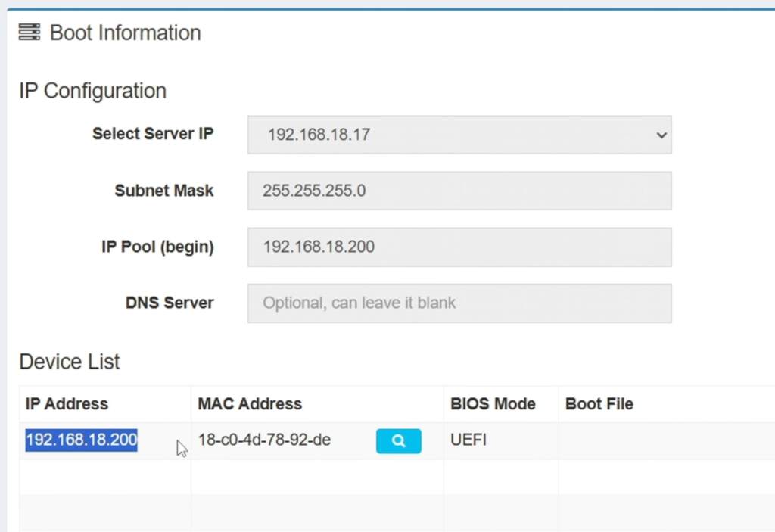Click the IP Pool (begin) input field
This screenshot has height=532, width=775.
(458, 247)
